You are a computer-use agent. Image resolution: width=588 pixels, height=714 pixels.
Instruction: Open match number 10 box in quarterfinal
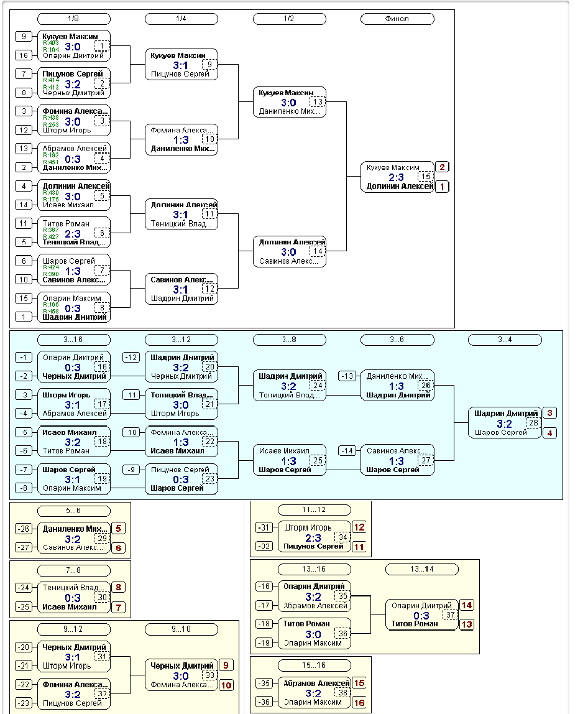tap(210, 139)
